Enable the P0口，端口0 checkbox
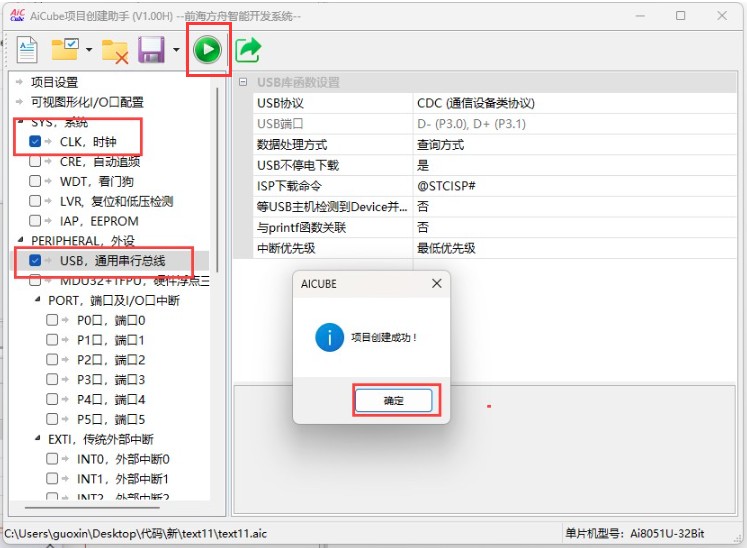Viewport: 747px width, 548px height. coord(52,320)
